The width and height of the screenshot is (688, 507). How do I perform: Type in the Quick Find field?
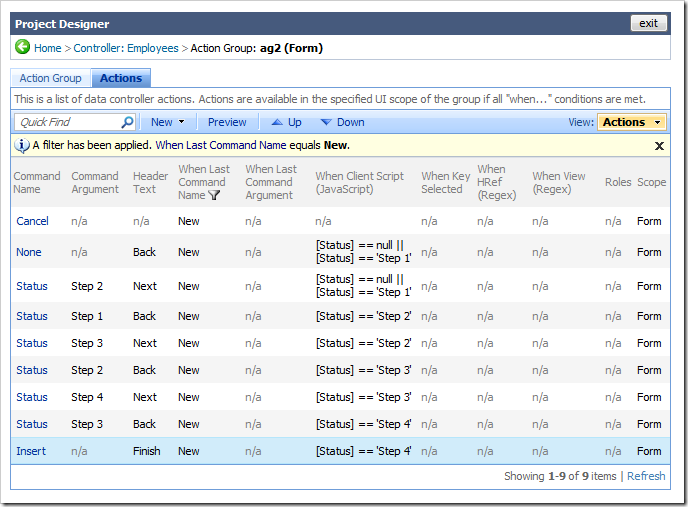[x=68, y=122]
